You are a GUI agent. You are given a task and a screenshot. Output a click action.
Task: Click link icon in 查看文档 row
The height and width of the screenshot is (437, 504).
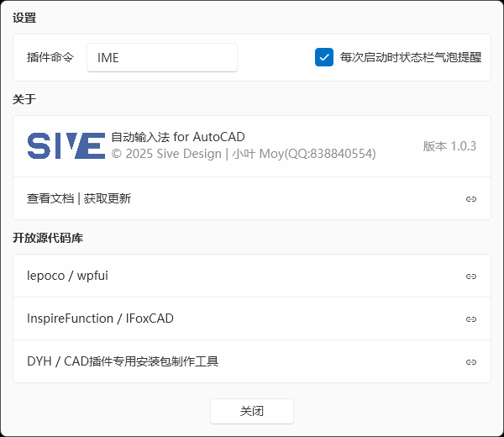[x=471, y=199]
